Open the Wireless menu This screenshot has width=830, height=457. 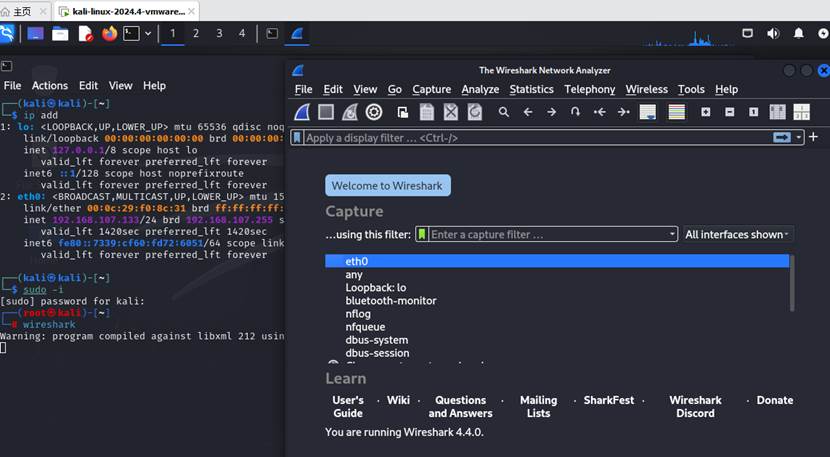646,89
